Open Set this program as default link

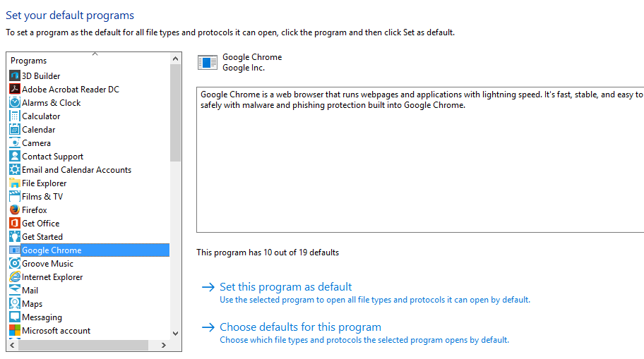tap(286, 287)
